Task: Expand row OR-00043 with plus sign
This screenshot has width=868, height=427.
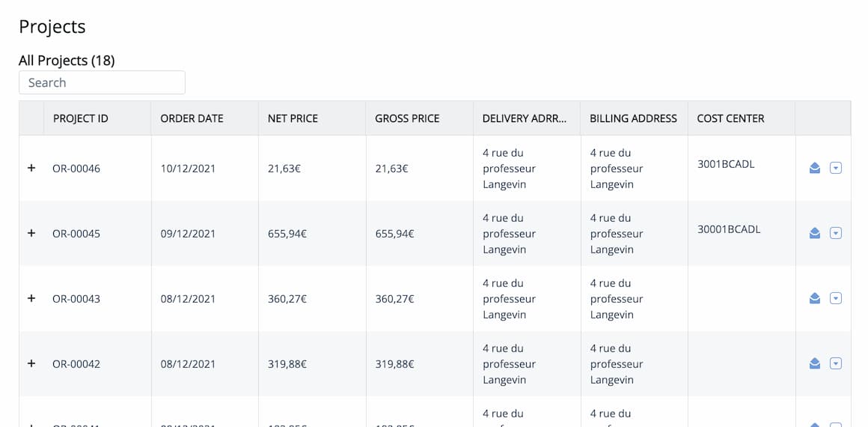Action: pos(31,298)
